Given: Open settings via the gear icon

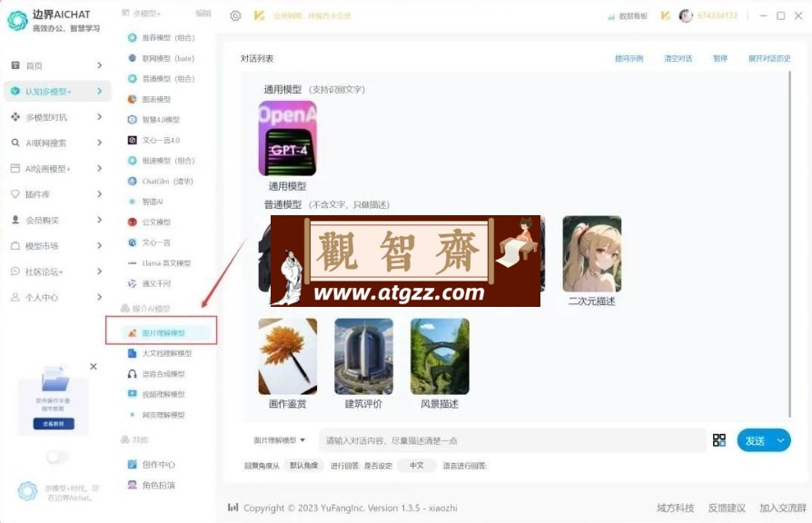Looking at the screenshot, I should (235, 16).
